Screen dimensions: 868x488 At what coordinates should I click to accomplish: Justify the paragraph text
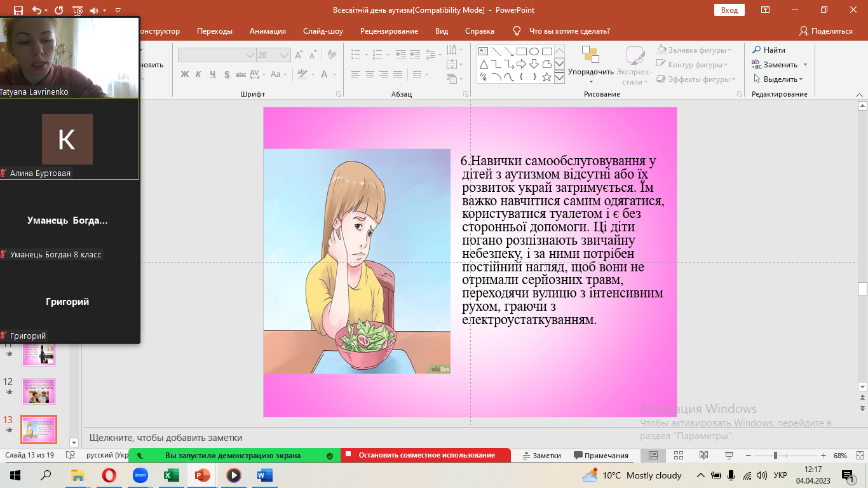[398, 74]
